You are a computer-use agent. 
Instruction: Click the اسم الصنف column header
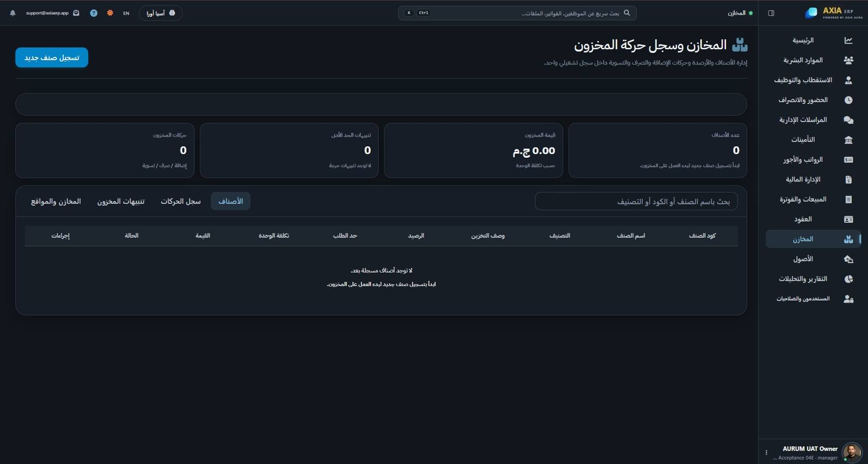[631, 236]
